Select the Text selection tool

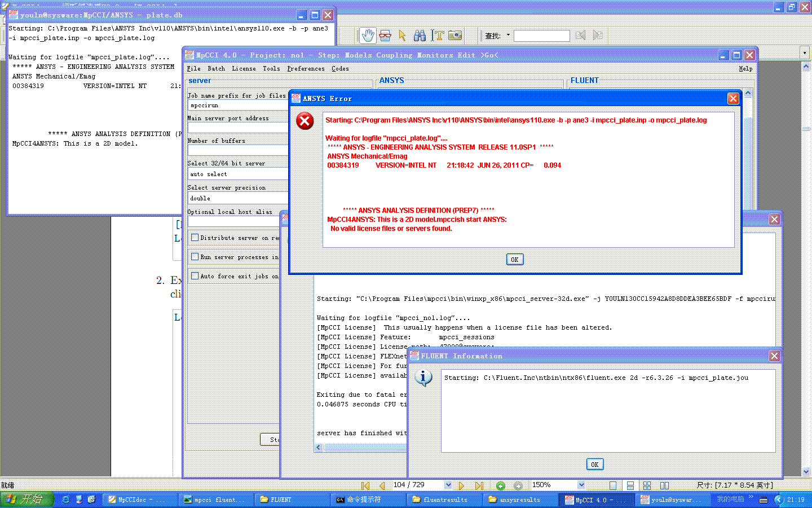point(436,35)
